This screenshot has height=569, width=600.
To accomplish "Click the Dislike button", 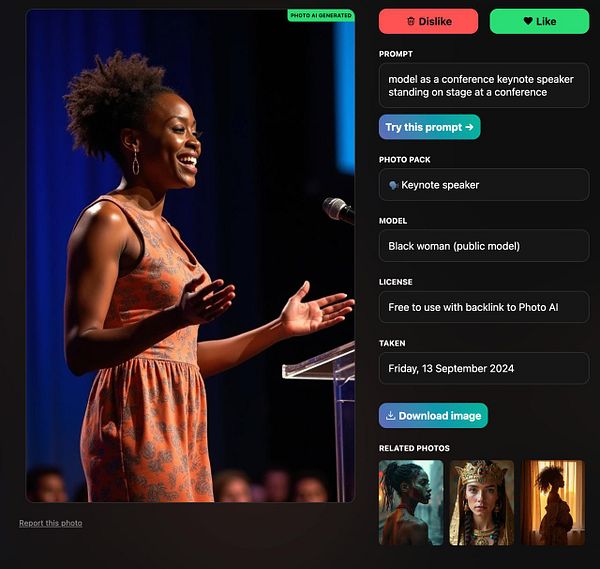I will coord(428,21).
